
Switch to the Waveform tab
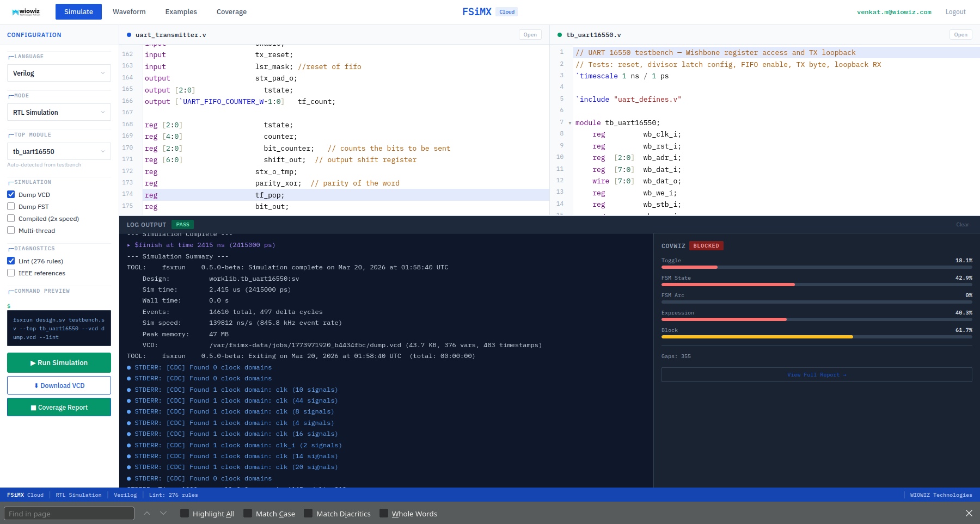[129, 11]
